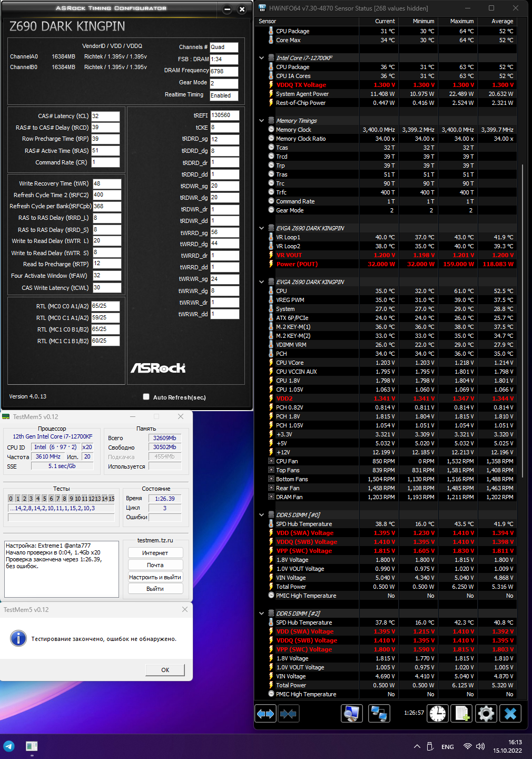The image size is (532, 759).
Task: Collapse the DDR5 DIMM [#2] group
Action: [x=262, y=614]
